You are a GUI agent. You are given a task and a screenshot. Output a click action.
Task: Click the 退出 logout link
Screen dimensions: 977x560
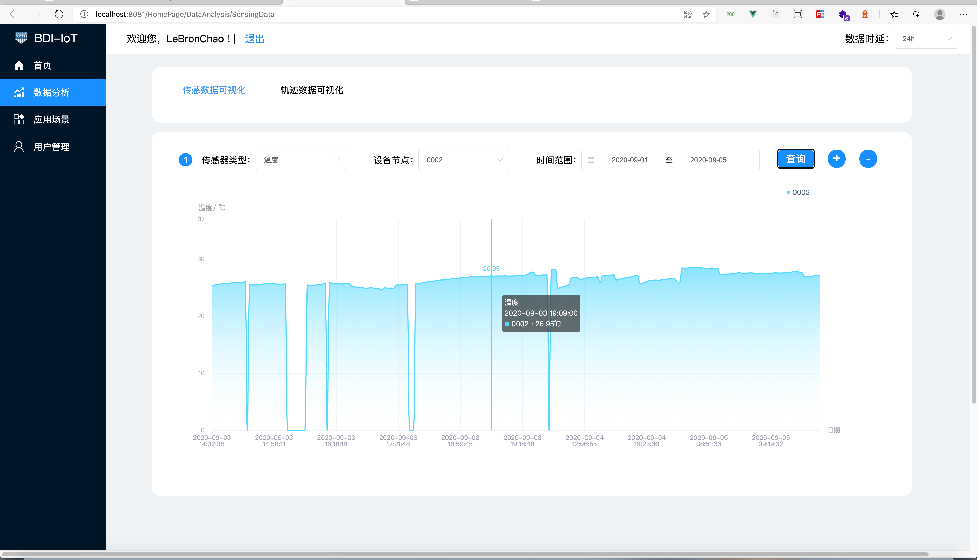point(254,38)
